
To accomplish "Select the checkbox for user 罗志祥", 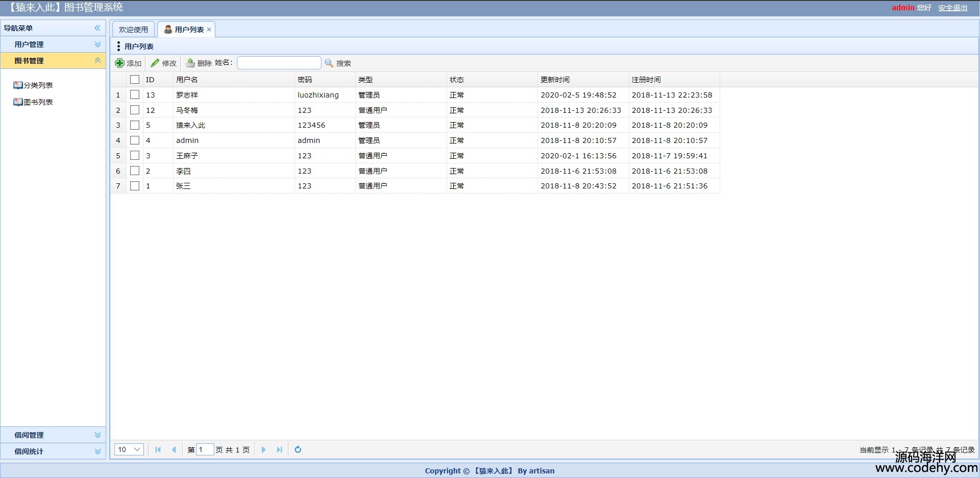I will (x=135, y=94).
